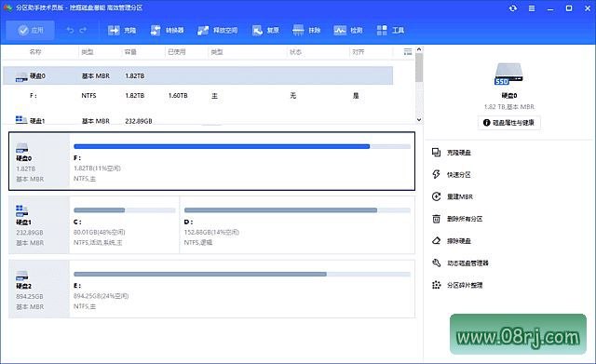Screen dimensions: 596x364
Task: Undo the last pending operation
Action: [71, 31]
